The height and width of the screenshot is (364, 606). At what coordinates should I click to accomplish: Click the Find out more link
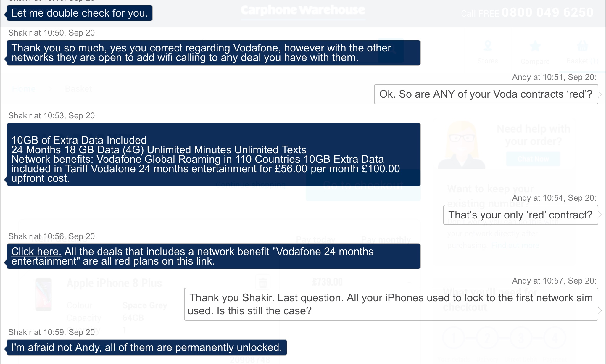pyautogui.click(x=515, y=245)
